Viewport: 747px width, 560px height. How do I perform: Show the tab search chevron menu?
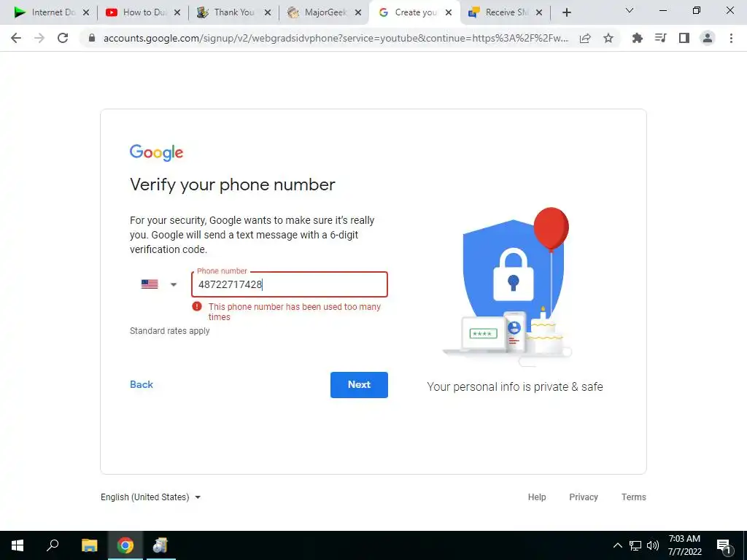630,10
